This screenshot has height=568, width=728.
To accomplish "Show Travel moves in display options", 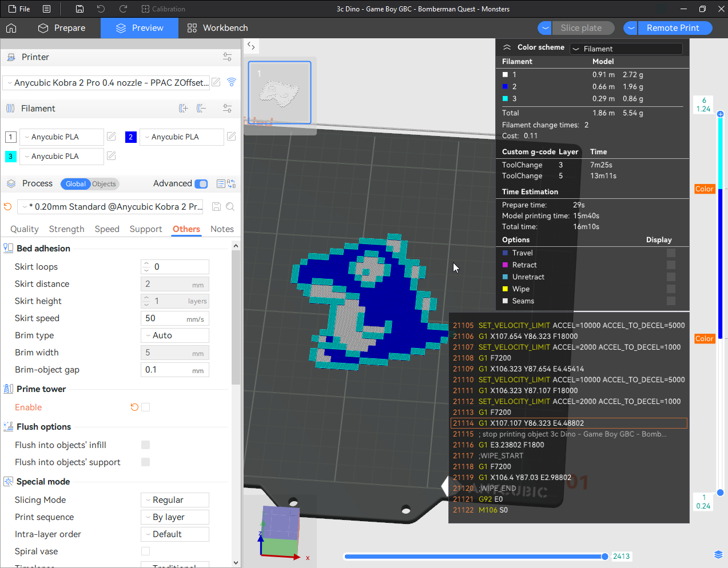I will point(671,253).
